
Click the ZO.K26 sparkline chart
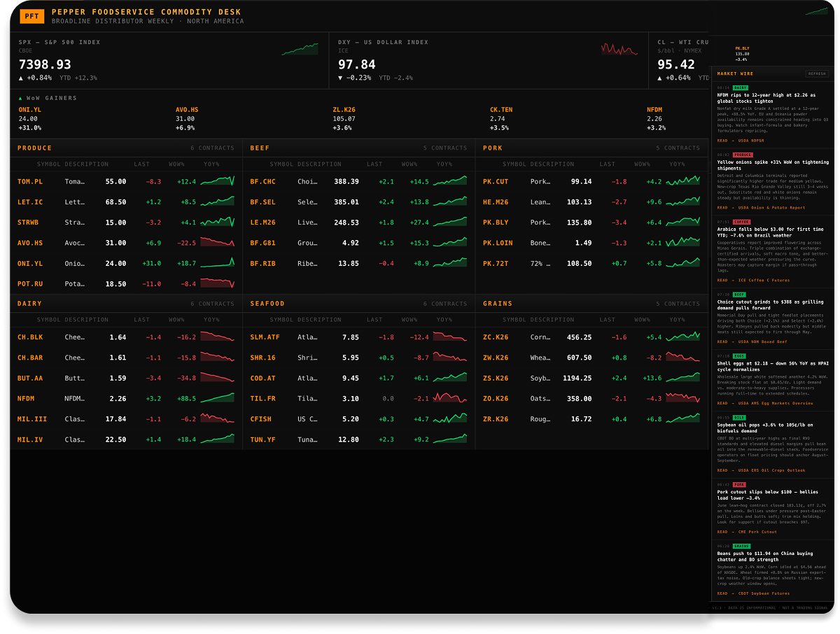(x=682, y=398)
